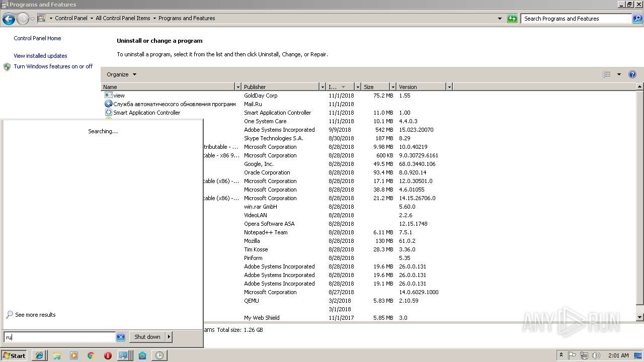
Task: Select the Notepad++ Team row
Action: (x=266, y=232)
